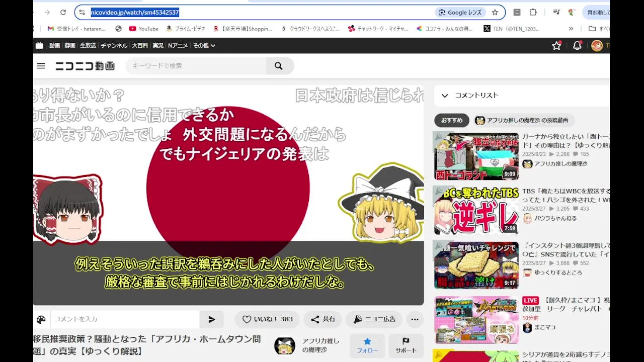Open the globe icon bookmark
Screen dimensions: 644x362
[x=119, y=29]
